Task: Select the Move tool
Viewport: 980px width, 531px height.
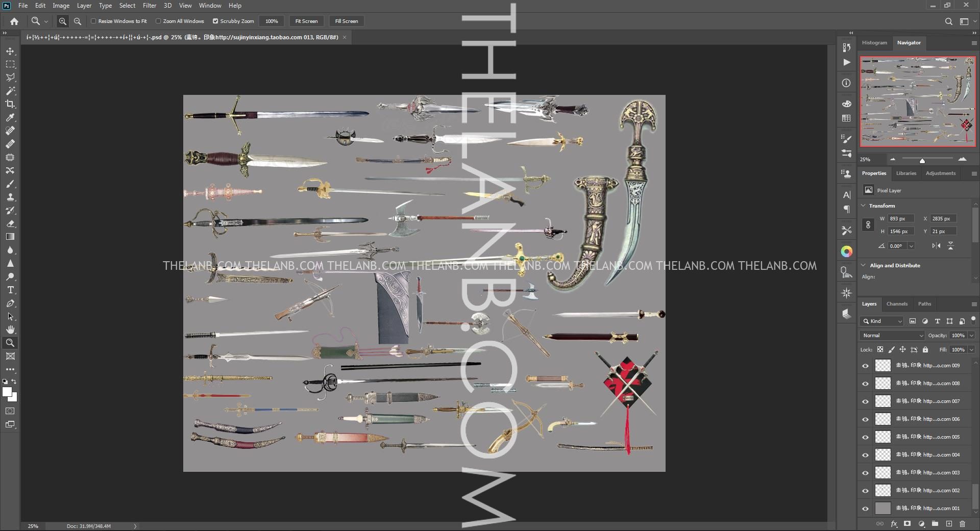Action: 10,52
